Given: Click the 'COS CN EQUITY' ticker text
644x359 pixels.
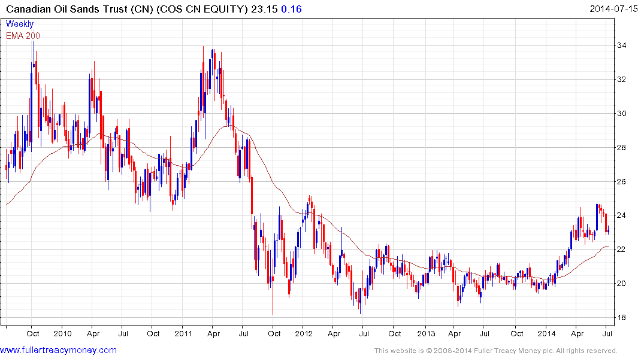Looking at the screenshot, I should click(x=202, y=9).
